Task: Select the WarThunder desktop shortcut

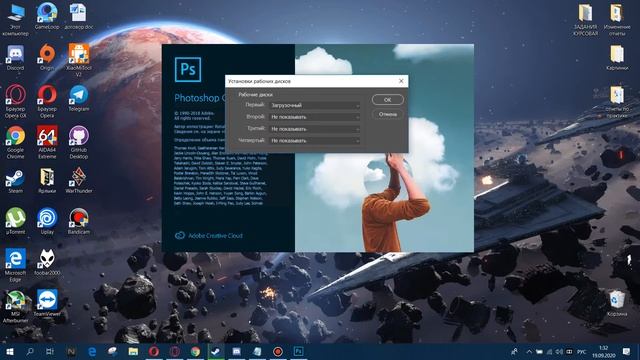Action: click(x=78, y=180)
